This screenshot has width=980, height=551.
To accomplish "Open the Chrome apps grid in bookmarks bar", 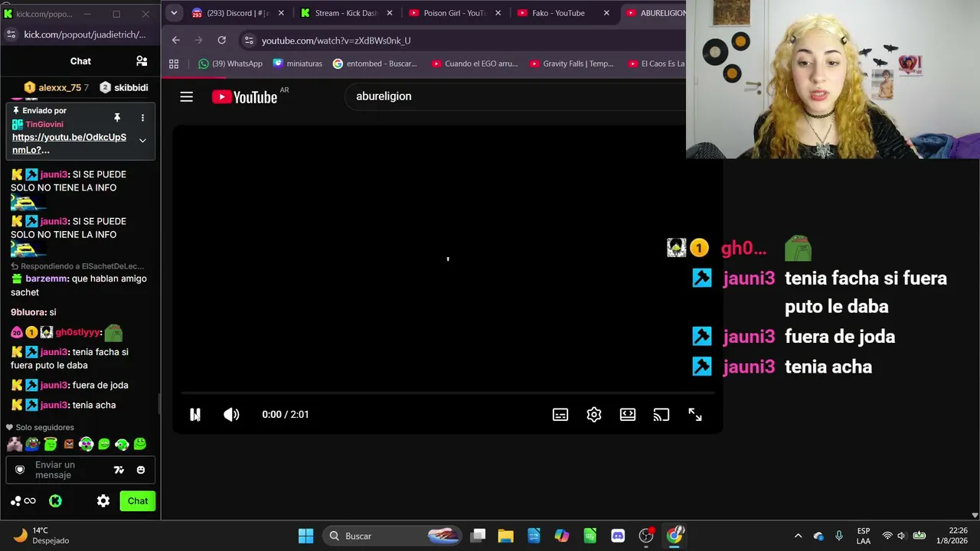I will pos(174,64).
